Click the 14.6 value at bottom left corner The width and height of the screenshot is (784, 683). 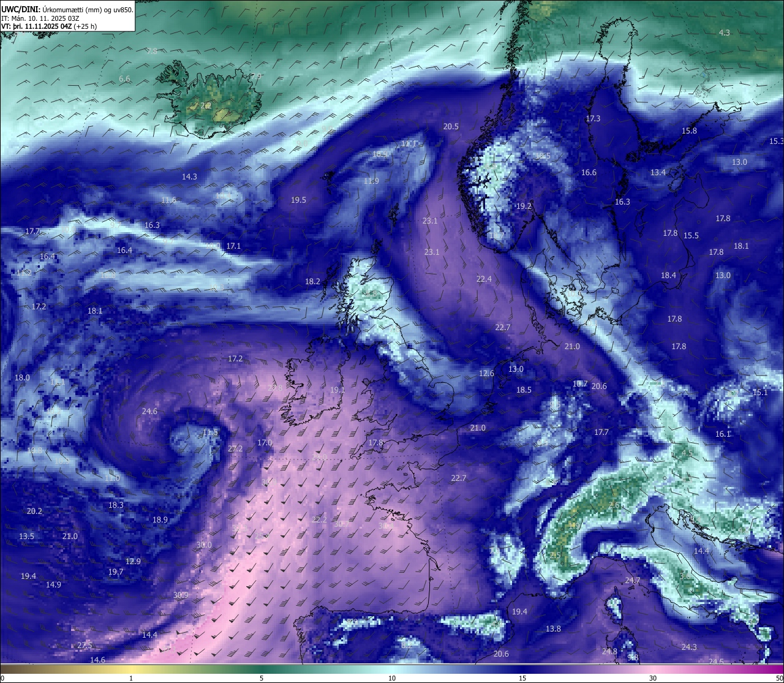click(x=97, y=660)
